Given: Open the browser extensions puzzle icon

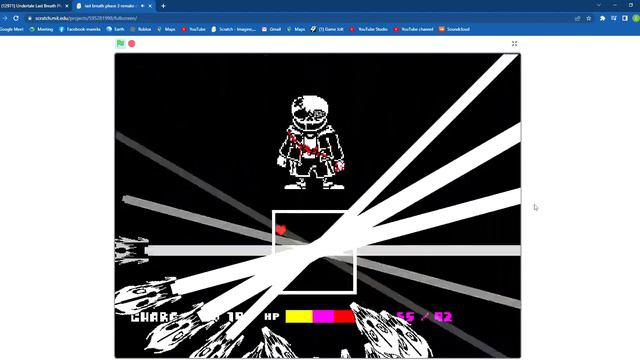Looking at the screenshot, I should (x=602, y=18).
